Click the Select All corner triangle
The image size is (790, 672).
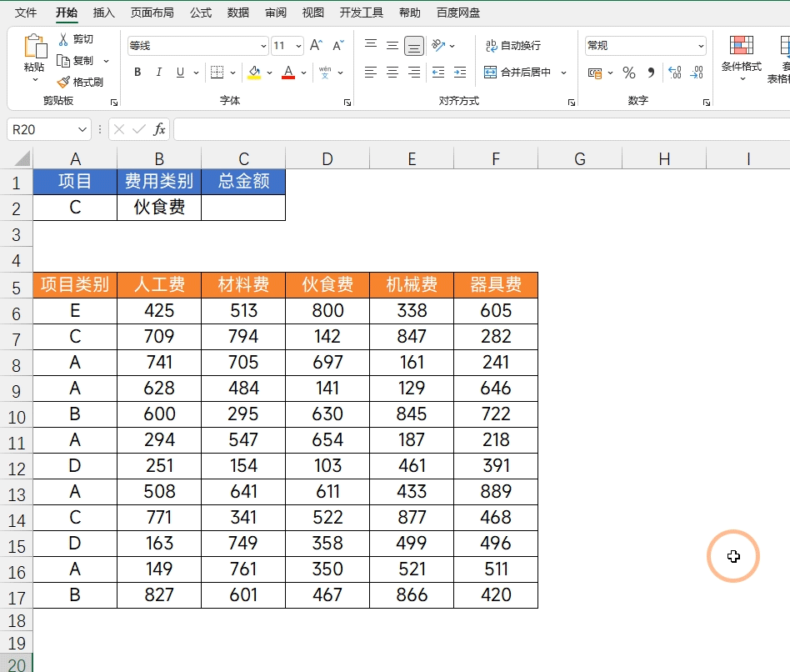(x=22, y=158)
